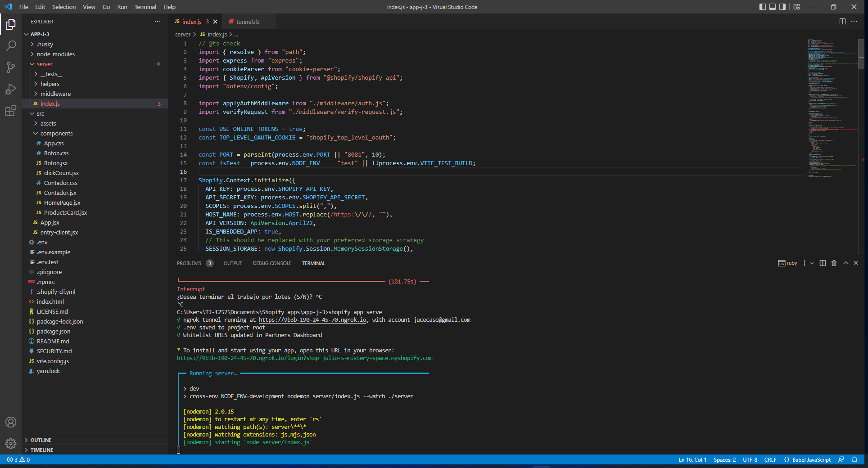Image resolution: width=868 pixels, height=468 pixels.
Task: Open the ngrok install URL link
Action: 305,358
